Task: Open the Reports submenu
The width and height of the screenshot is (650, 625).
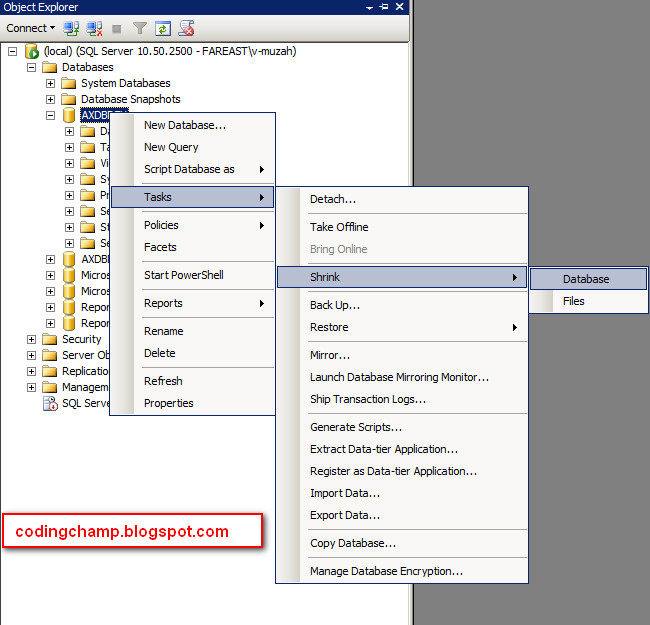Action: [192, 303]
